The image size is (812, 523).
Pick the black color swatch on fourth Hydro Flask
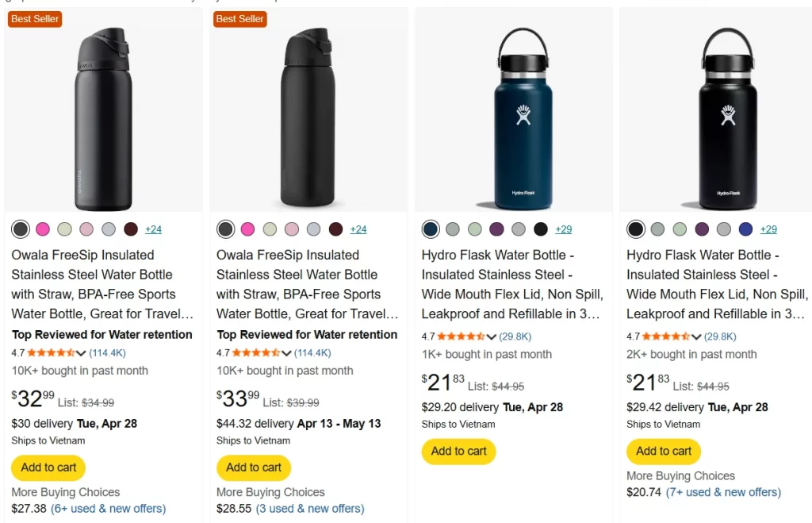click(x=635, y=229)
